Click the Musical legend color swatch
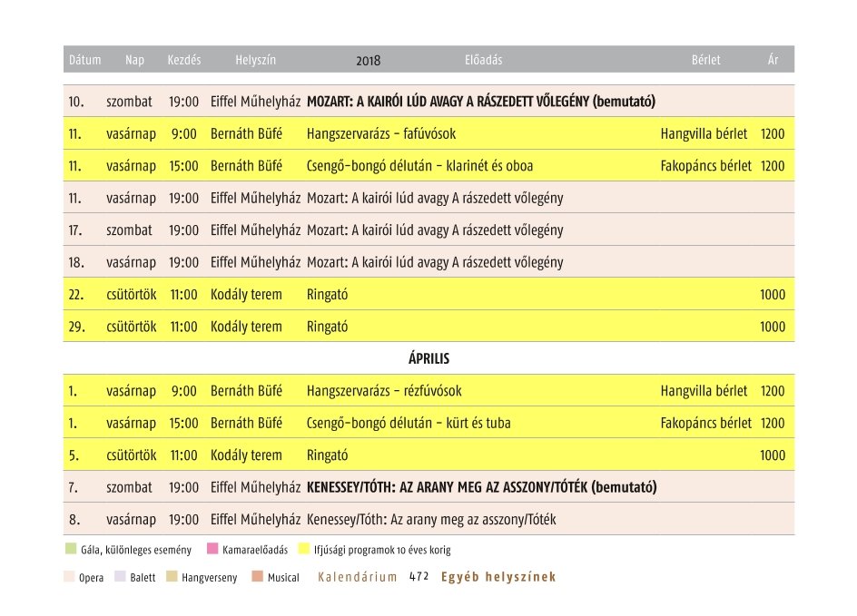The image size is (857, 616). pyautogui.click(x=258, y=576)
